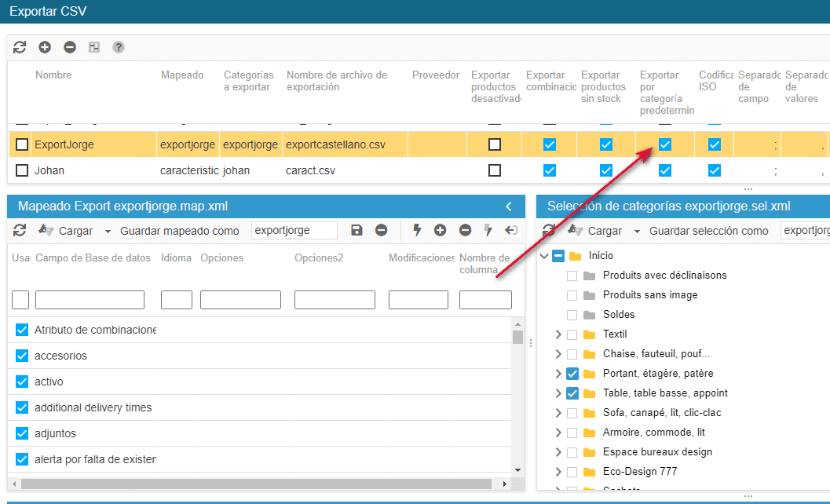
Task: Click the Mapeado column header
Action: (181, 75)
